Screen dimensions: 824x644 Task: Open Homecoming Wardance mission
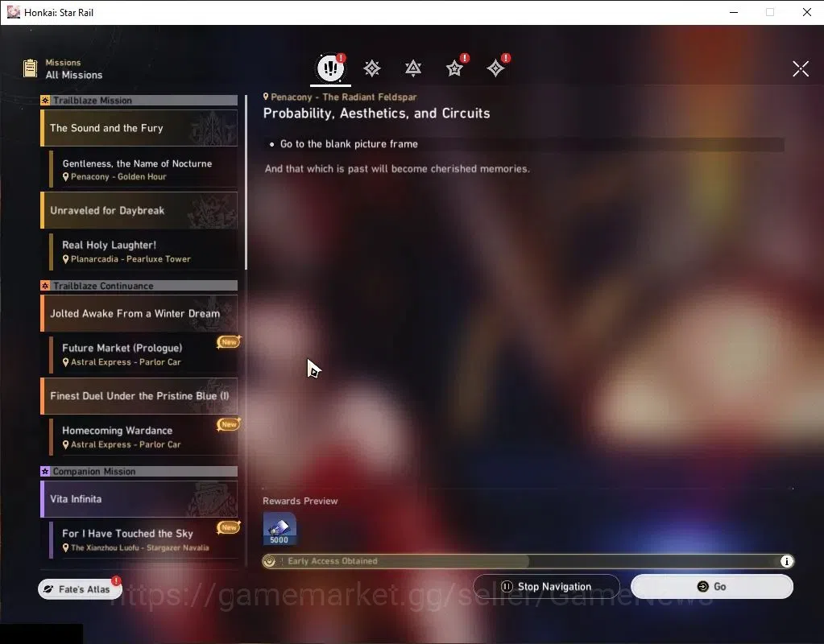(143, 436)
